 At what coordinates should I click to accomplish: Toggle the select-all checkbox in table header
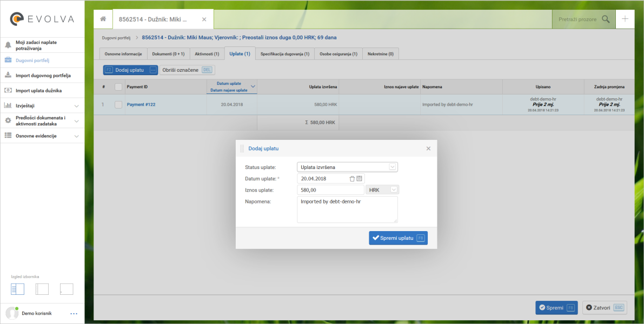pos(118,87)
